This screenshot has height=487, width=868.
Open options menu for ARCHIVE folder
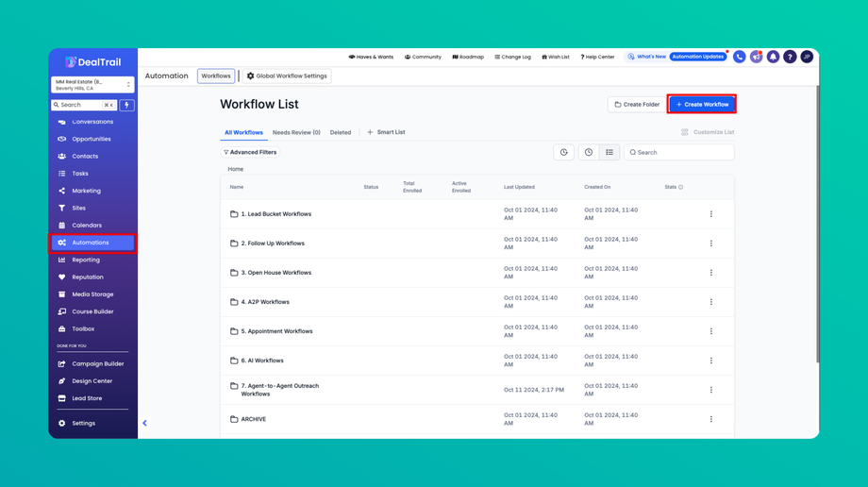(711, 419)
